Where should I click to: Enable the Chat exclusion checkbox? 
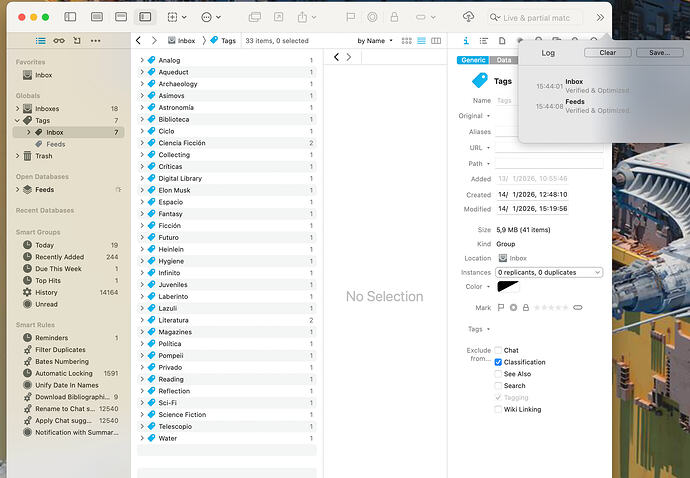(x=498, y=350)
